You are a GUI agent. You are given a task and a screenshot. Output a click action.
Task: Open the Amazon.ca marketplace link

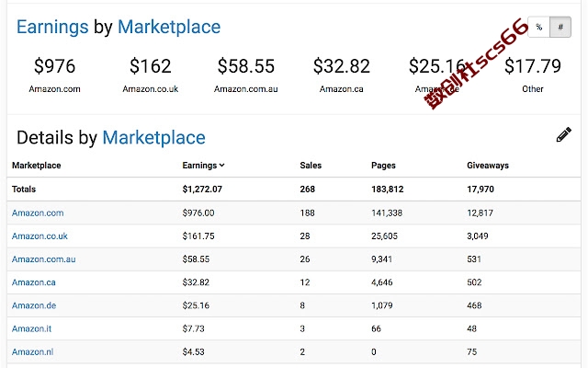tap(33, 282)
